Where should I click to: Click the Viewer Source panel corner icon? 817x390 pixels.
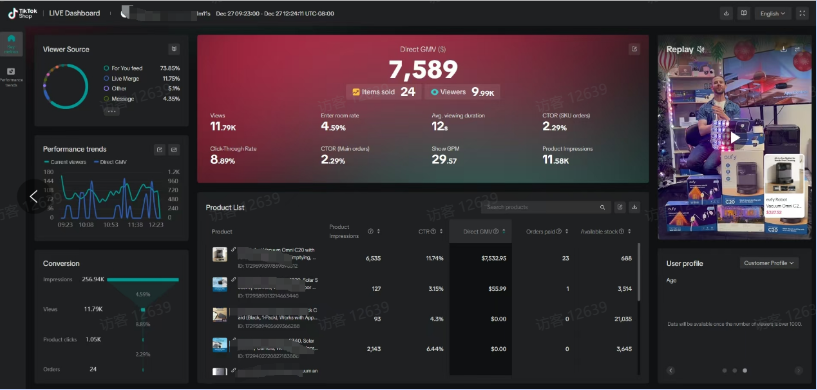pos(174,49)
